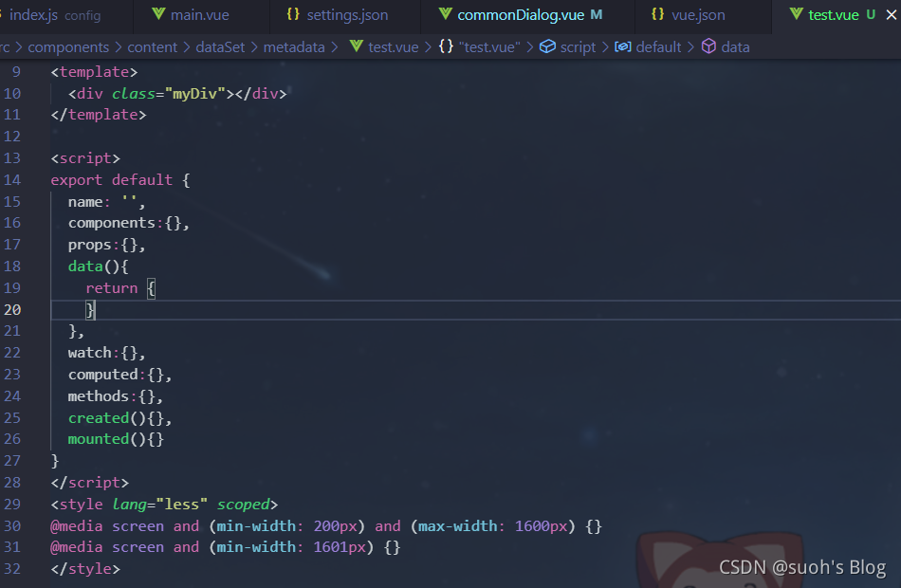Screen dimensions: 901x588
Task: Click the "myDiv" class string
Action: click(194, 94)
